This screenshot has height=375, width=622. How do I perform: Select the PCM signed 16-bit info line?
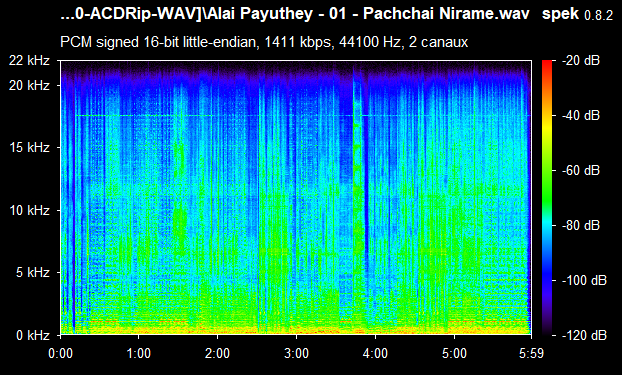tap(264, 42)
